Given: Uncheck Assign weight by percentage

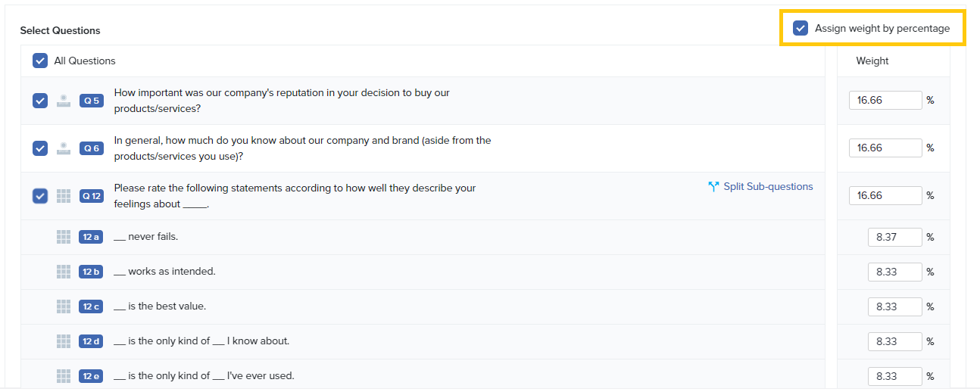Looking at the screenshot, I should [801, 29].
